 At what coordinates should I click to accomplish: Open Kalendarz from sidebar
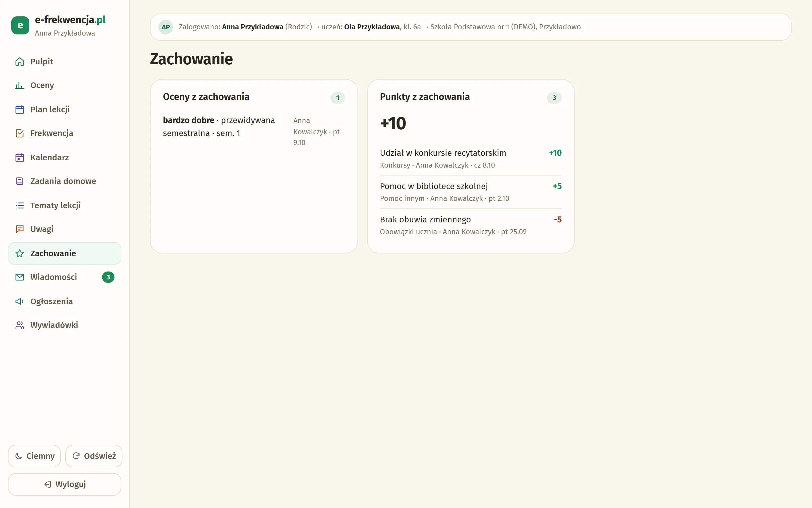point(64,157)
